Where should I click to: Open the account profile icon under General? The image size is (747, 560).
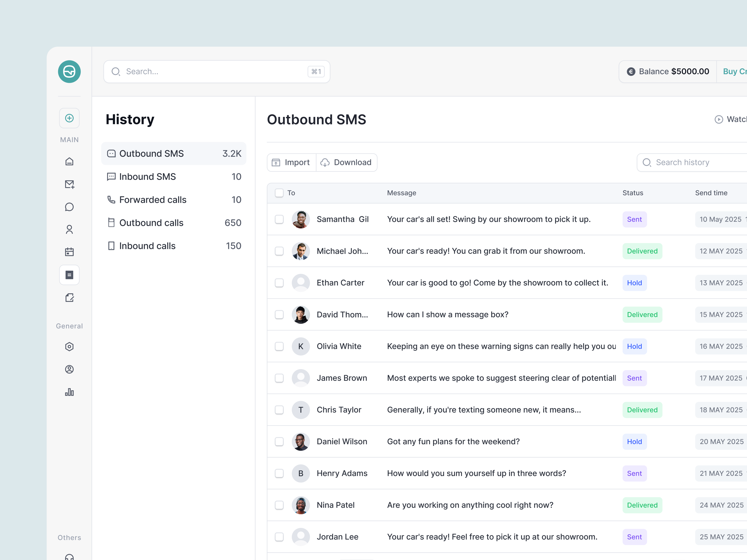pos(69,369)
